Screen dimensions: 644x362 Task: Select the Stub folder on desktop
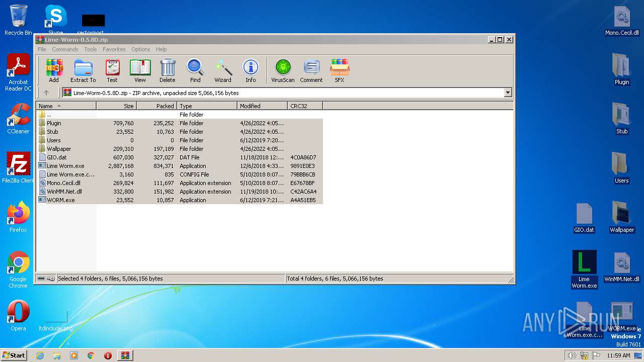(x=622, y=119)
